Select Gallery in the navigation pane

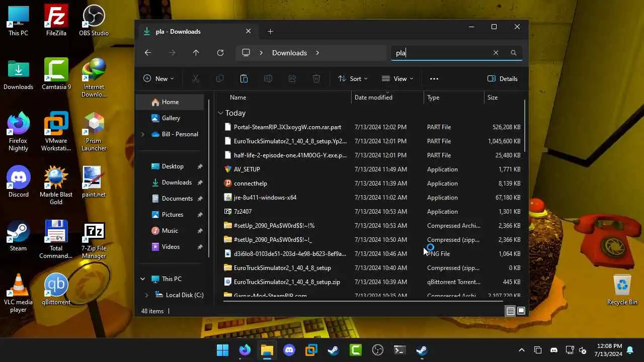point(170,118)
